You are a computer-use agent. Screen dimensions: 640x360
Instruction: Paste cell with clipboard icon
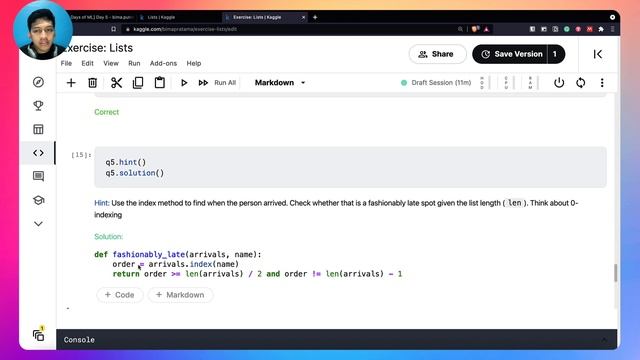[160, 82]
